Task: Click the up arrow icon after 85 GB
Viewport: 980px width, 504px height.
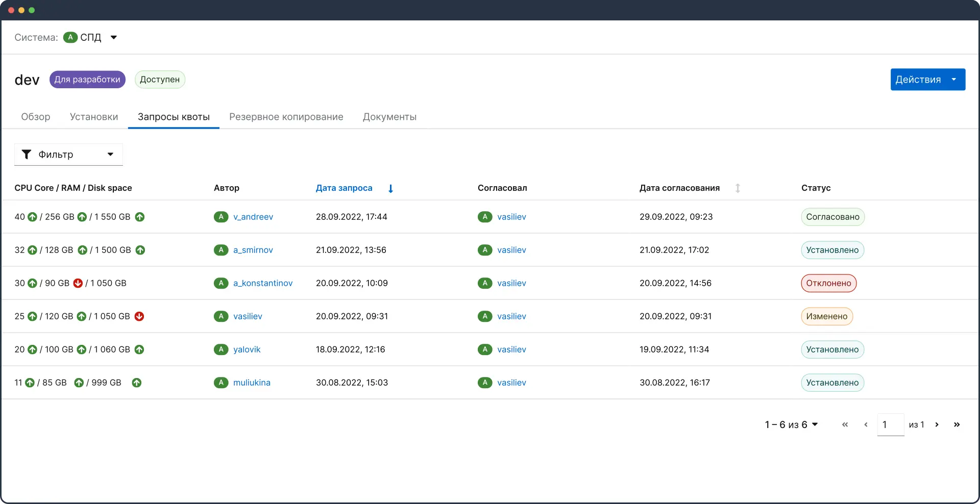Action: pos(79,383)
